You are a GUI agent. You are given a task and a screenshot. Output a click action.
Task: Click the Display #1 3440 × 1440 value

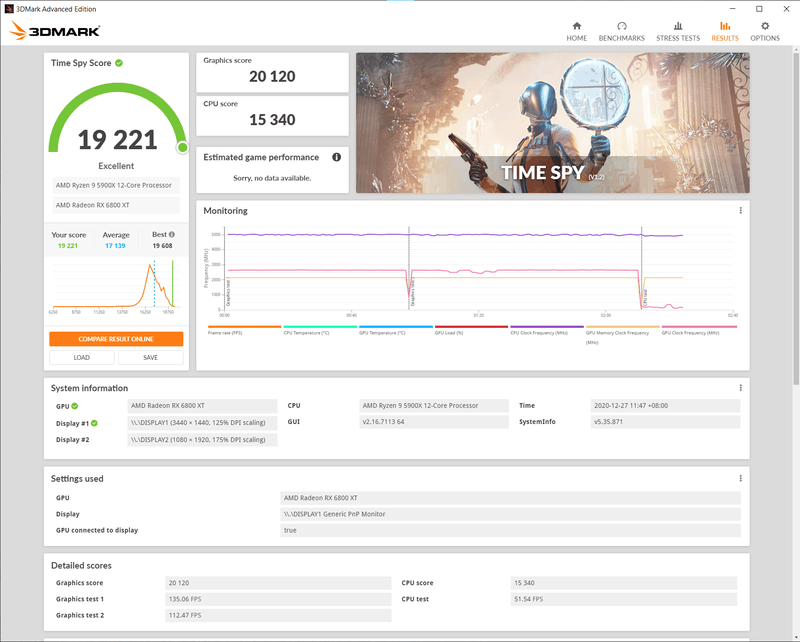click(202, 423)
